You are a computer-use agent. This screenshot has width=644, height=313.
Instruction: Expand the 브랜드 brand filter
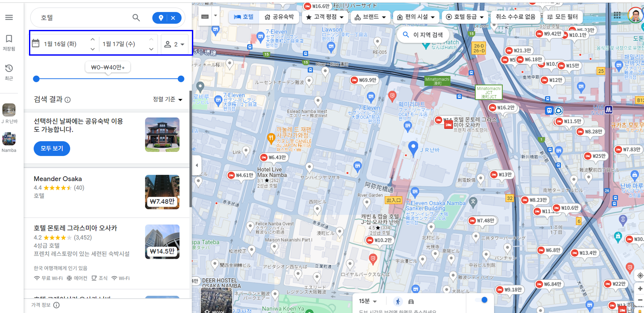(x=371, y=17)
